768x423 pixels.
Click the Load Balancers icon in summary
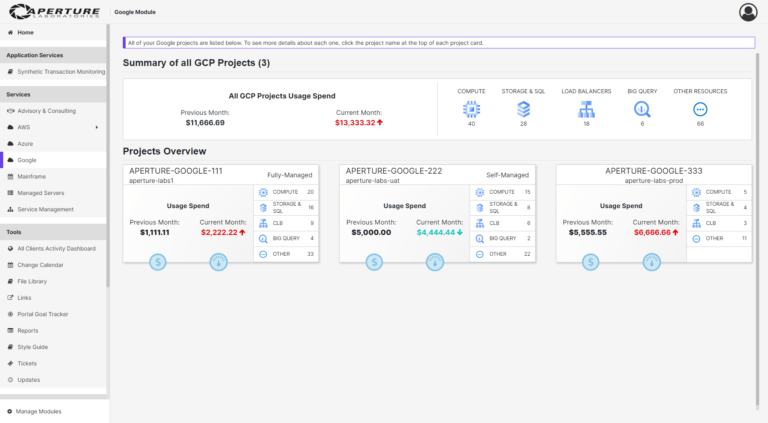[586, 109]
